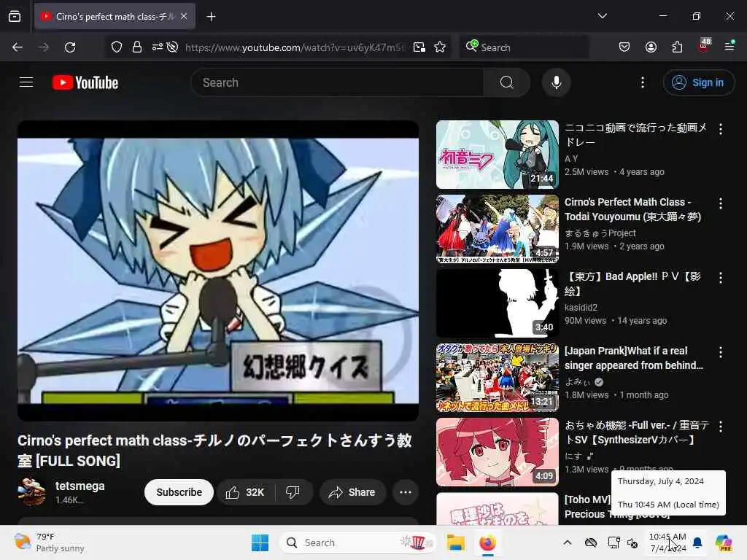Share this video
Viewport: 747px width, 560px height.
click(x=352, y=492)
